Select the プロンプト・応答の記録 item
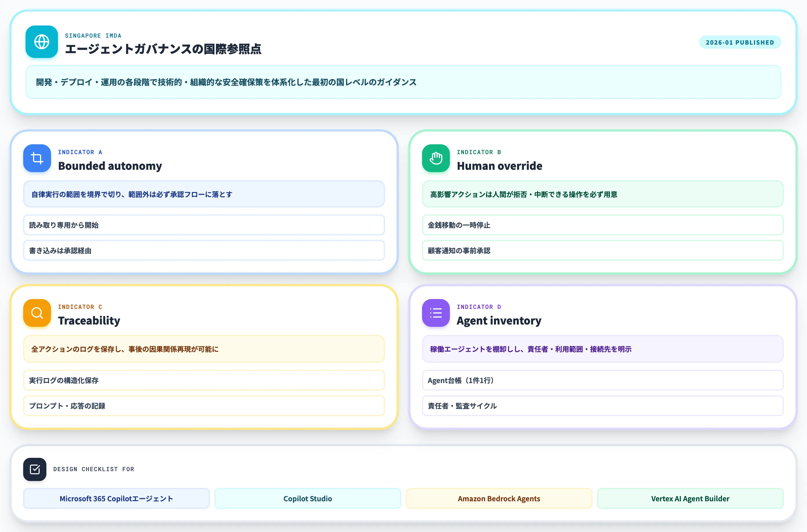 (x=203, y=406)
